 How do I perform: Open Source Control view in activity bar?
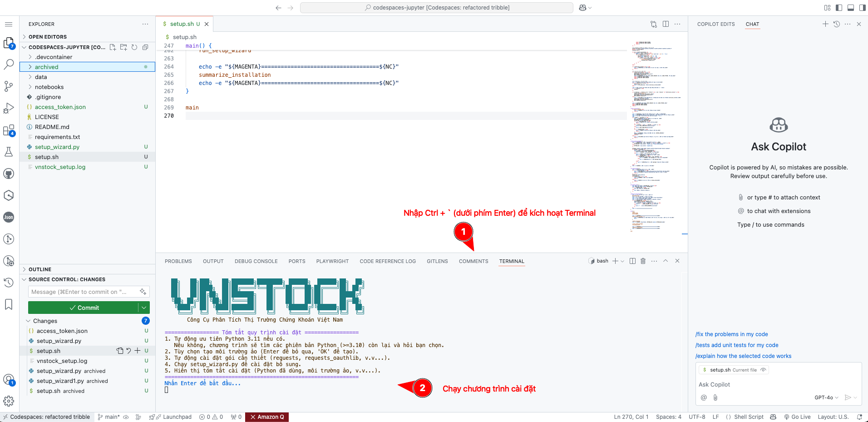tap(9, 86)
